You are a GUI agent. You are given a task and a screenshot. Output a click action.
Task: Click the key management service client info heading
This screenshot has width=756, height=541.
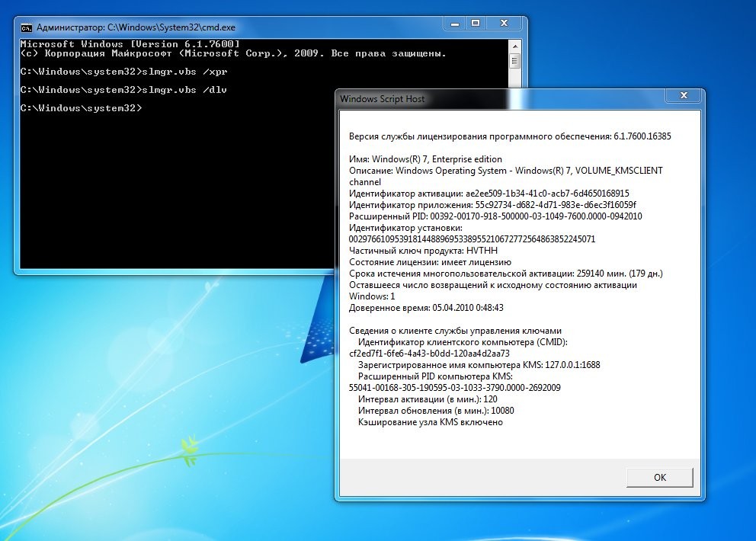[x=455, y=331]
